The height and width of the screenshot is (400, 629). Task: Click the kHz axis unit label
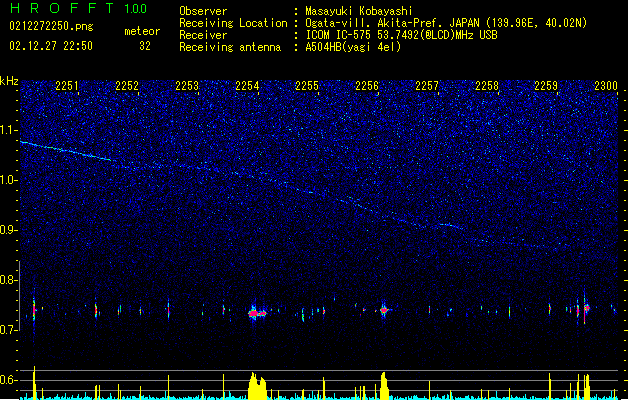(9, 81)
